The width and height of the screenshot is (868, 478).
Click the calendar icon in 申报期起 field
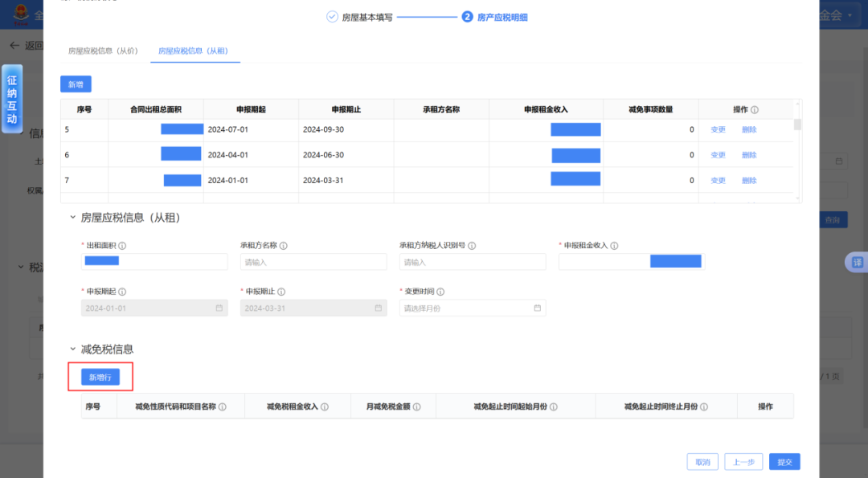coord(219,308)
